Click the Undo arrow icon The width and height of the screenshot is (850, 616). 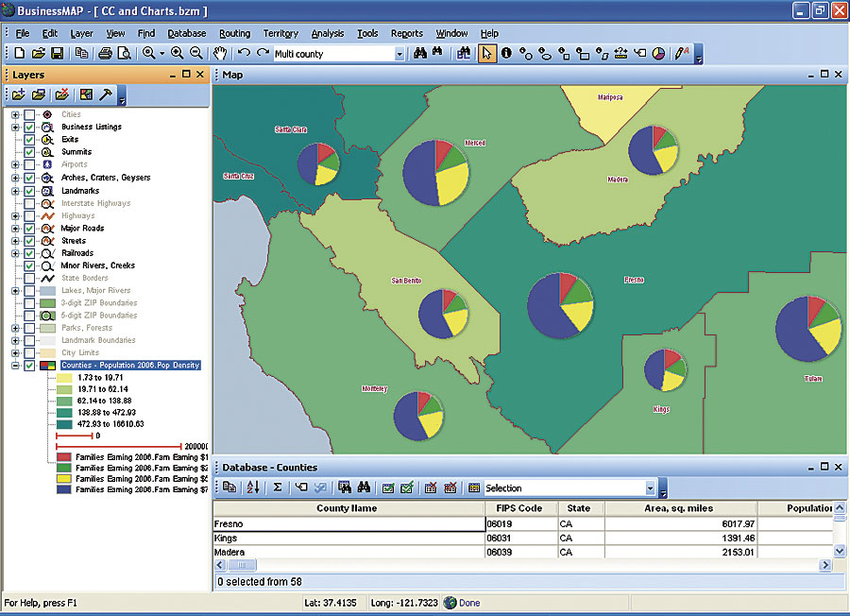(245, 54)
